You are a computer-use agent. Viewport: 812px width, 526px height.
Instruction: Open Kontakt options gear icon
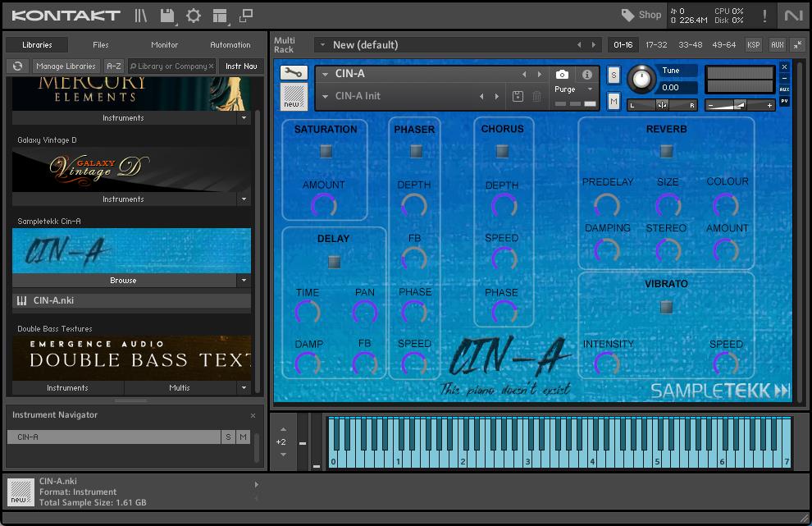(194, 16)
